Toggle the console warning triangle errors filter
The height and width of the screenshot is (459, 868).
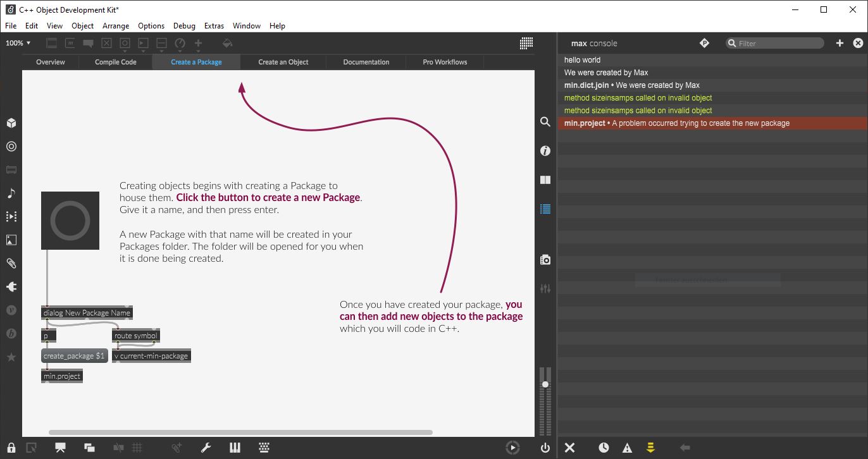pyautogui.click(x=627, y=448)
